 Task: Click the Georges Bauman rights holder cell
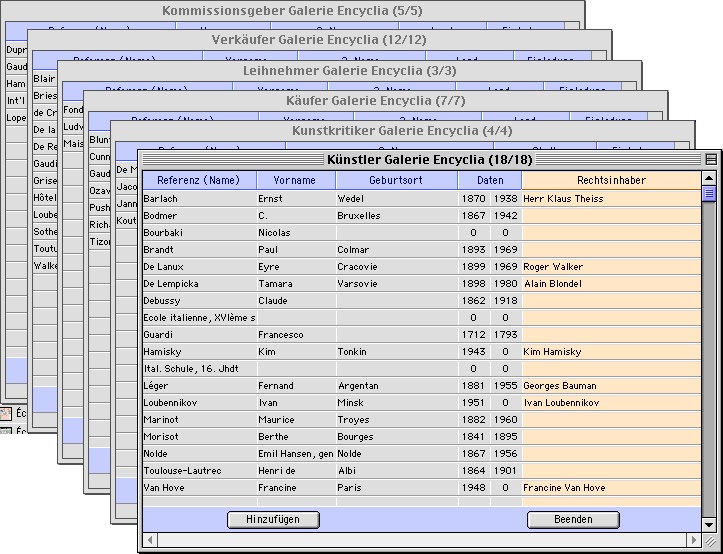pos(611,386)
